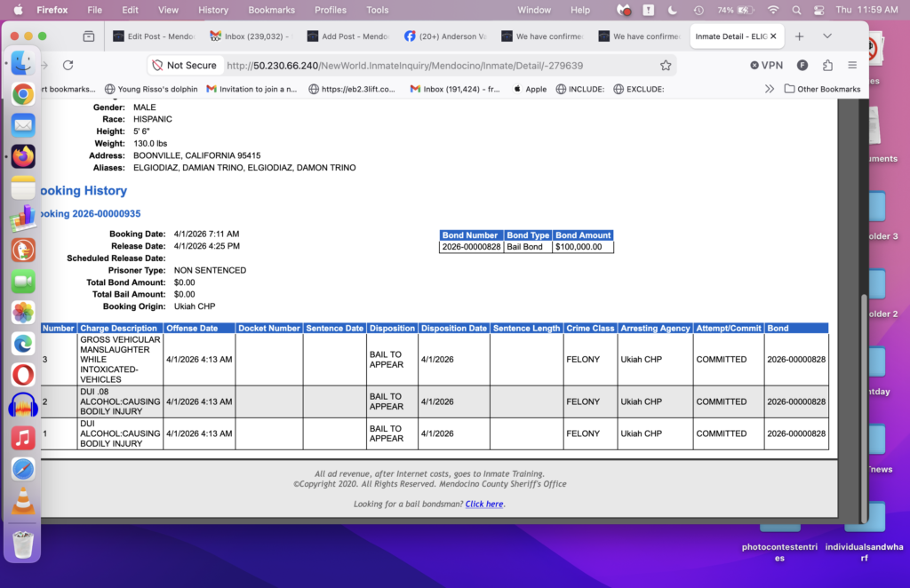Open VLC cone icon in dock
Viewport: 910px width, 588px height.
pyautogui.click(x=23, y=502)
